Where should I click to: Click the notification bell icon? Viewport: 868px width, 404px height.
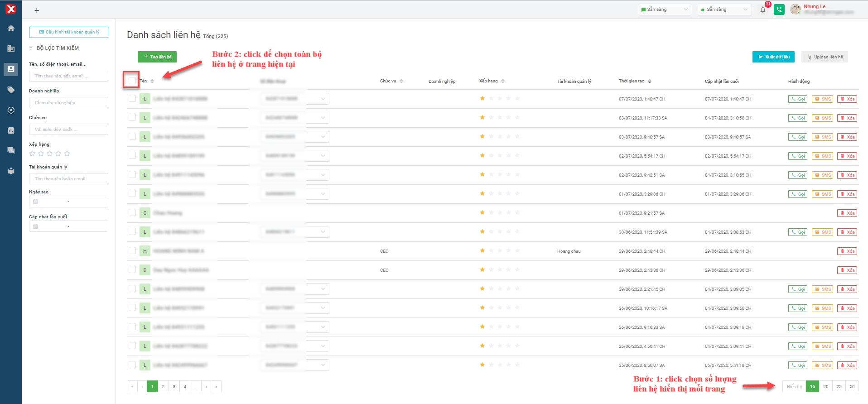(763, 10)
